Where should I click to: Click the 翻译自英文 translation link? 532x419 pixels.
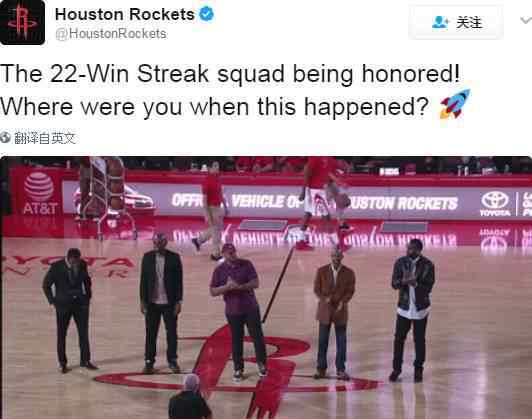(45, 138)
